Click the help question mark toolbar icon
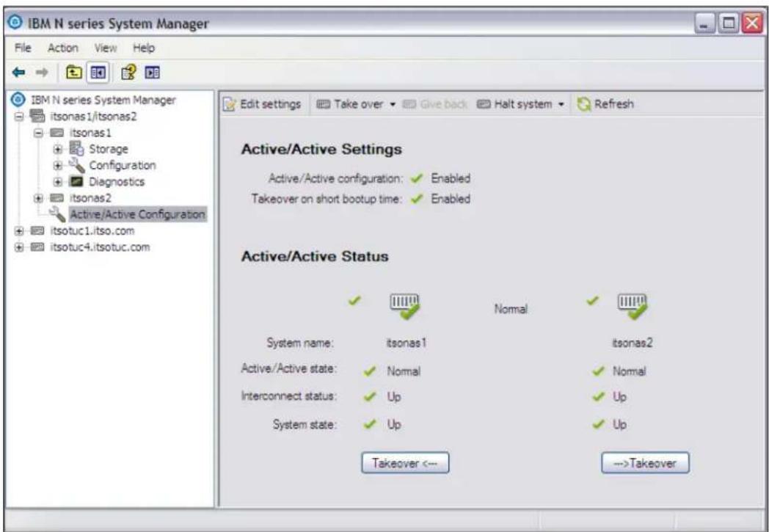 click(x=128, y=73)
